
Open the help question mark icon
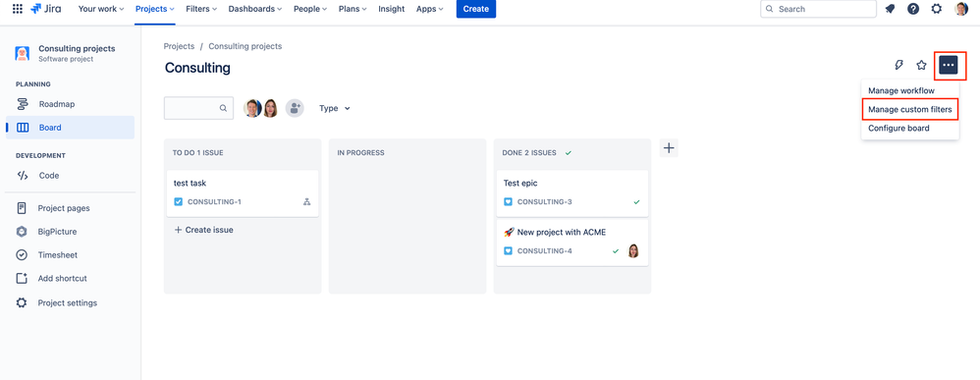point(913,9)
